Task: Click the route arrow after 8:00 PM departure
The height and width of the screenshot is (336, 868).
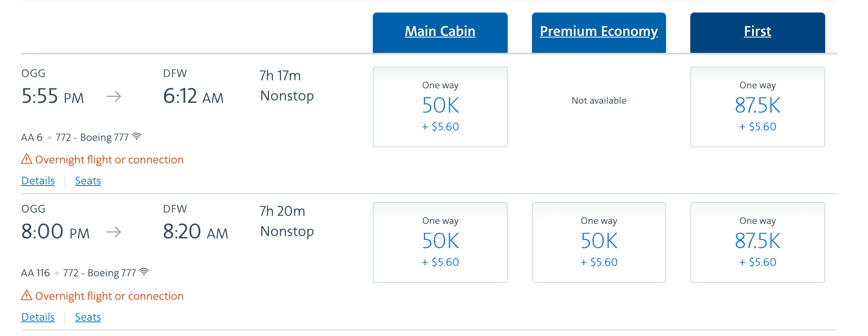Action: [113, 232]
